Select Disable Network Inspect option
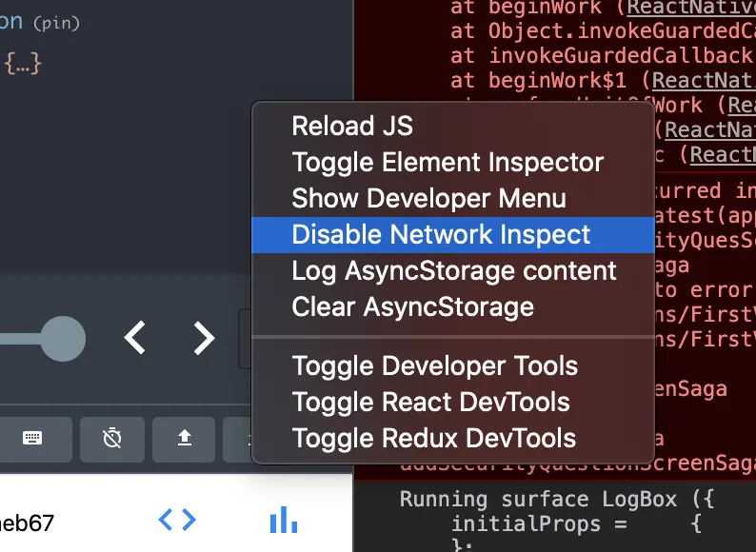The width and height of the screenshot is (756, 552). point(441,234)
